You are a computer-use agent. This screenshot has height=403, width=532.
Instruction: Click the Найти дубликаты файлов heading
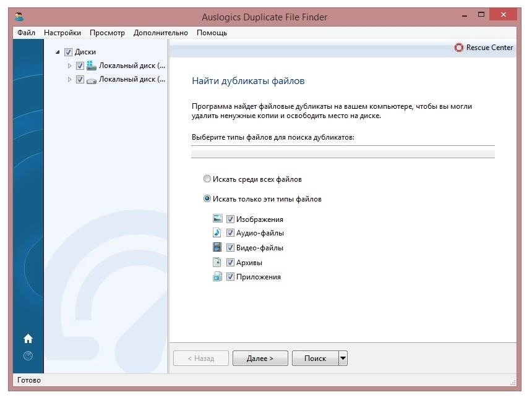point(248,81)
